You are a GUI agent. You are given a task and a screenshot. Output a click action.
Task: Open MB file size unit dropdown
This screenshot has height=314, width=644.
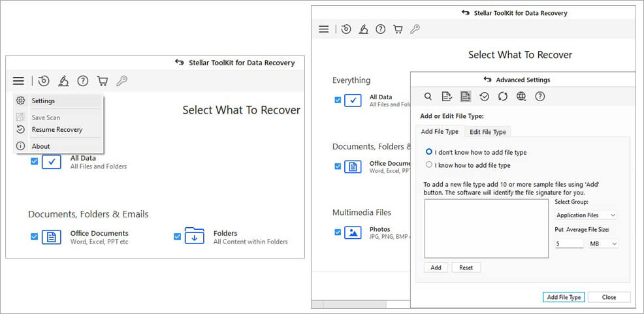[x=603, y=243]
